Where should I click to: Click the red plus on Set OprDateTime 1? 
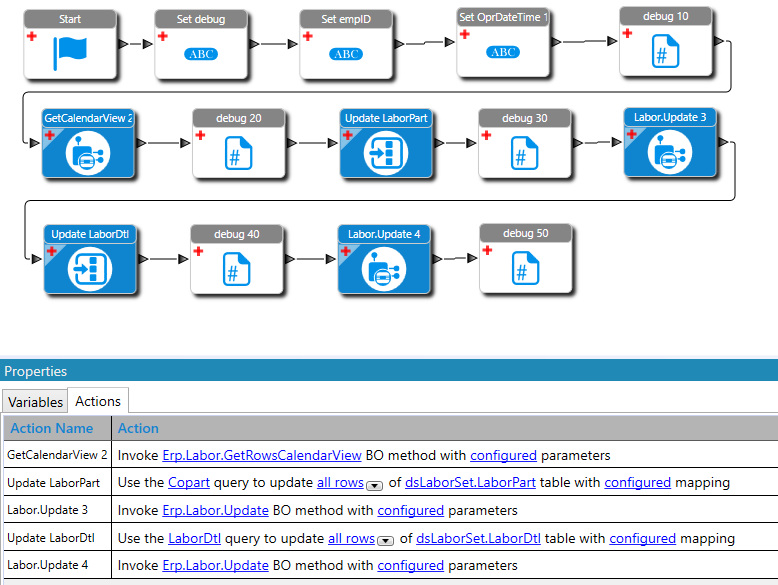(x=464, y=34)
